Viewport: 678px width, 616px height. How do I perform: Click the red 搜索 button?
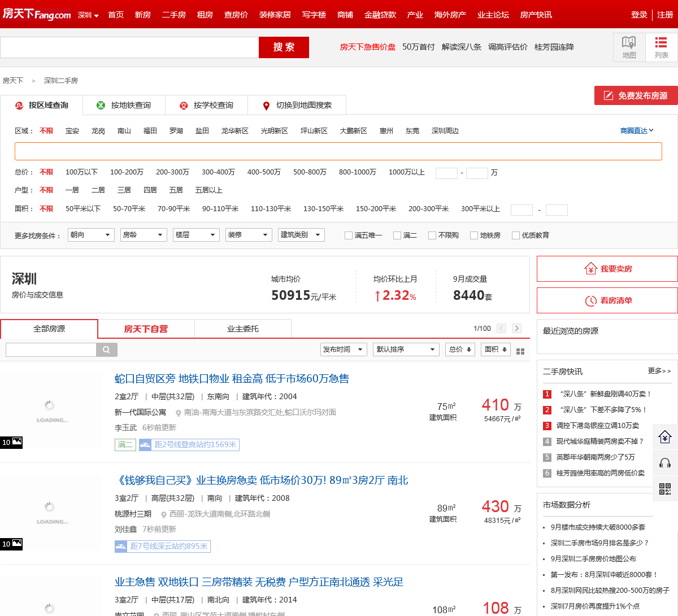pos(284,47)
